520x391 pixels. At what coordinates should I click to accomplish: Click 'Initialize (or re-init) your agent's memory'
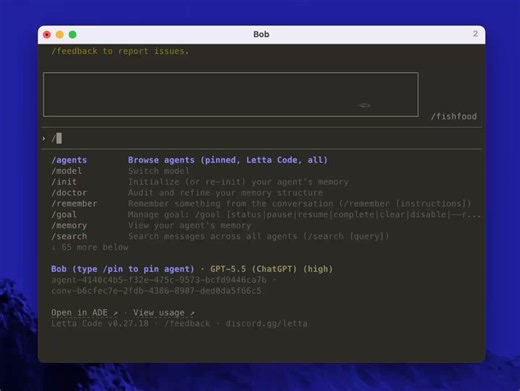point(238,182)
